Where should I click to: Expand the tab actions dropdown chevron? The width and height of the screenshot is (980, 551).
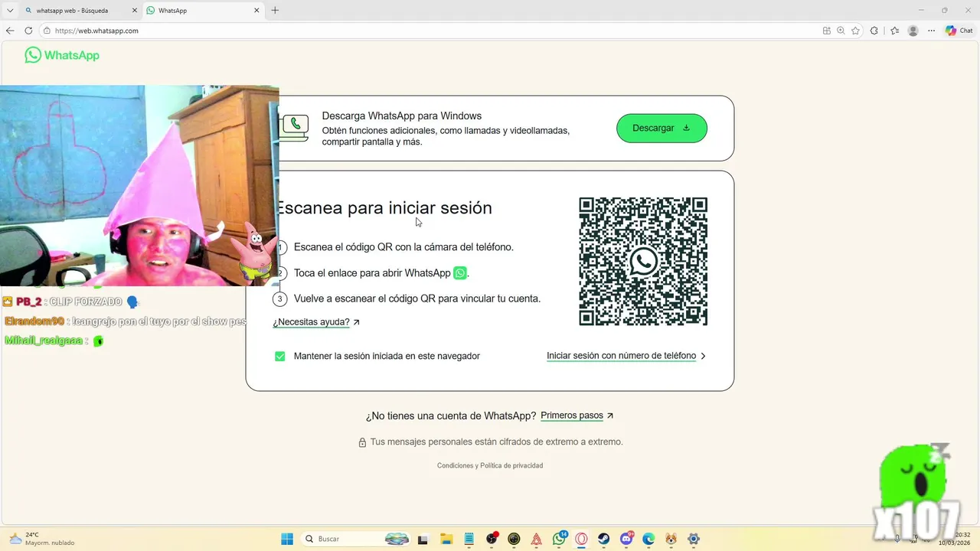[10, 11]
